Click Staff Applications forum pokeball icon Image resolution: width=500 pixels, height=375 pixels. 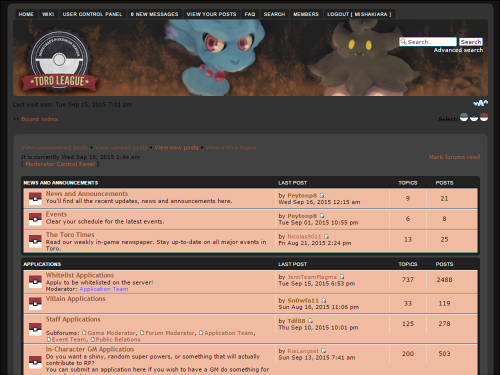coord(35,329)
